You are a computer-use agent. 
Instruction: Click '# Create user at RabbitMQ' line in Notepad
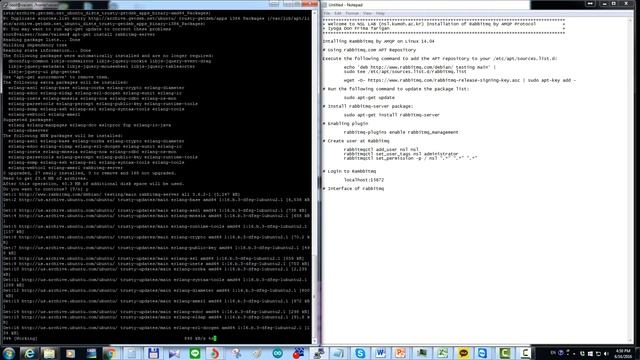click(356, 141)
